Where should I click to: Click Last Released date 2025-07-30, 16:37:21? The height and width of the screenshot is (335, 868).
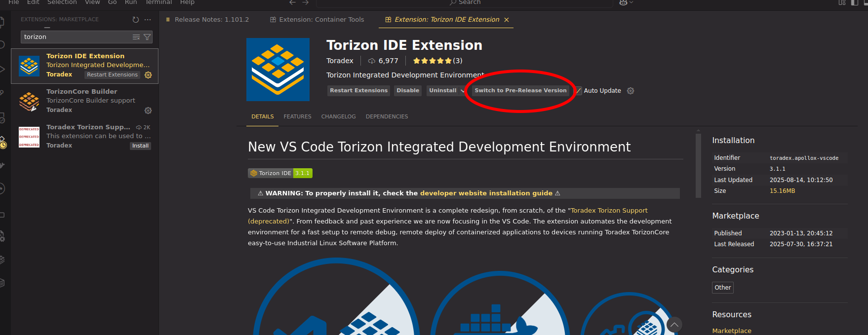[801, 244]
